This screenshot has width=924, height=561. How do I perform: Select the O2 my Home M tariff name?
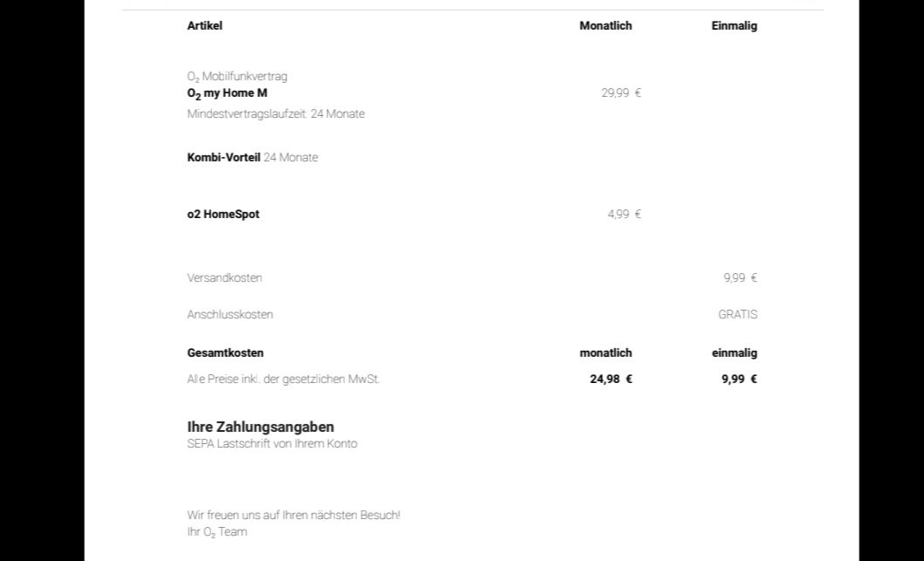(227, 93)
